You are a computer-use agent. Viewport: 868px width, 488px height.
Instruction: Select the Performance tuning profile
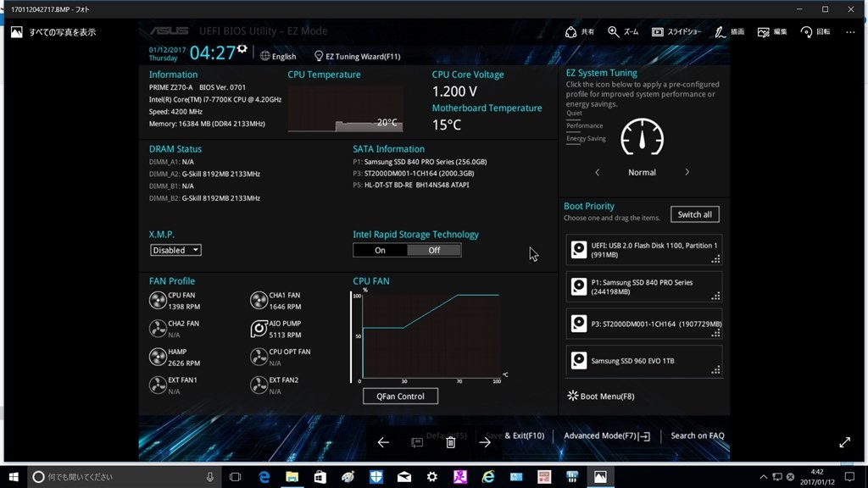click(585, 125)
